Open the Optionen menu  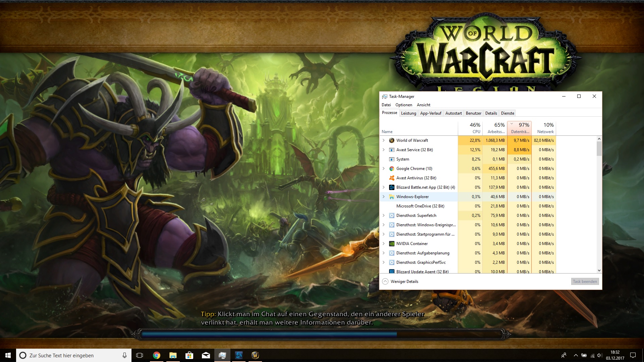pos(404,105)
